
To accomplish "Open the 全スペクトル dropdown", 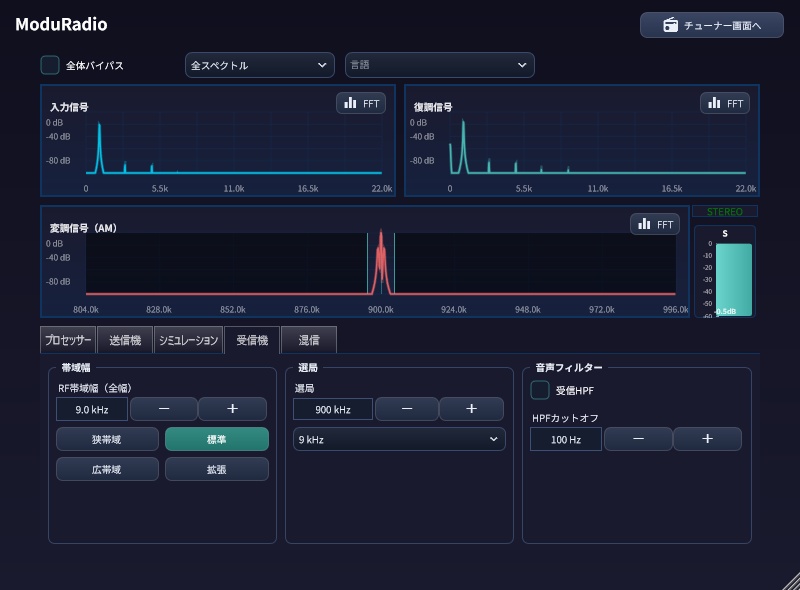I will pyautogui.click(x=259, y=65).
